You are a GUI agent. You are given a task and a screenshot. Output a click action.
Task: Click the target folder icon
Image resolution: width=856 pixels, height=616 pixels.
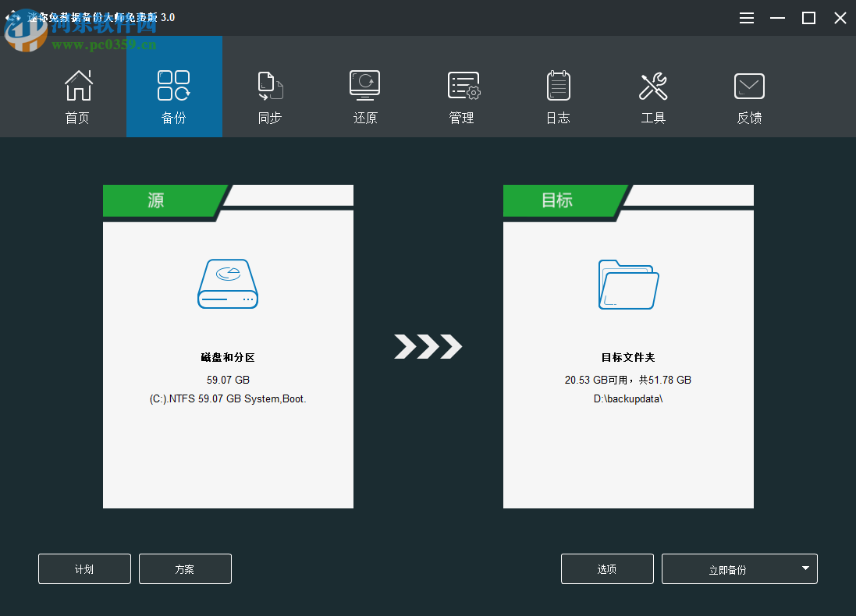click(628, 285)
